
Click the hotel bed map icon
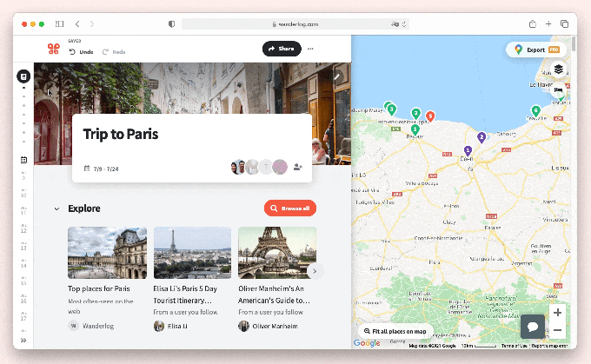point(559,89)
